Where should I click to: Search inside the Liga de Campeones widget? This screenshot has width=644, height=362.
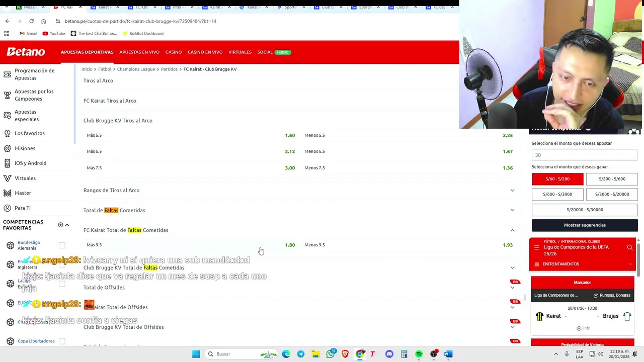(629, 247)
